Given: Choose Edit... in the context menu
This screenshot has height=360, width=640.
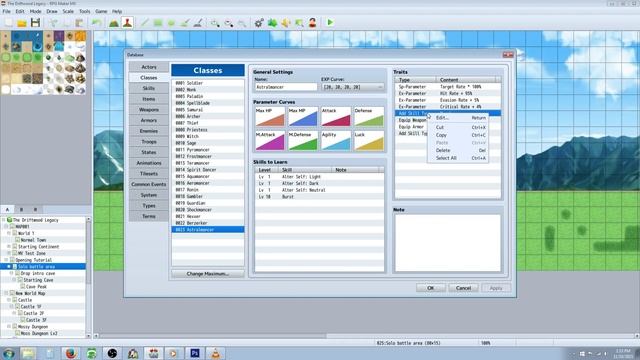Looking at the screenshot, I should [x=458, y=118].
